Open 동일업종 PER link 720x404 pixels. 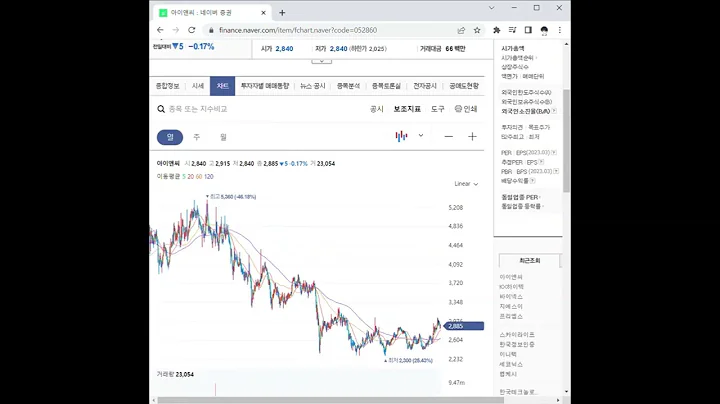[519, 197]
